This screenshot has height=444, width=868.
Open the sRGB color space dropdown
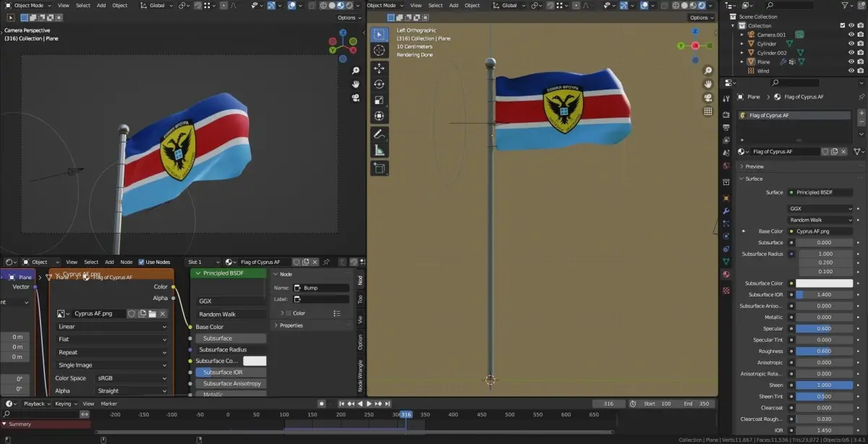132,378
